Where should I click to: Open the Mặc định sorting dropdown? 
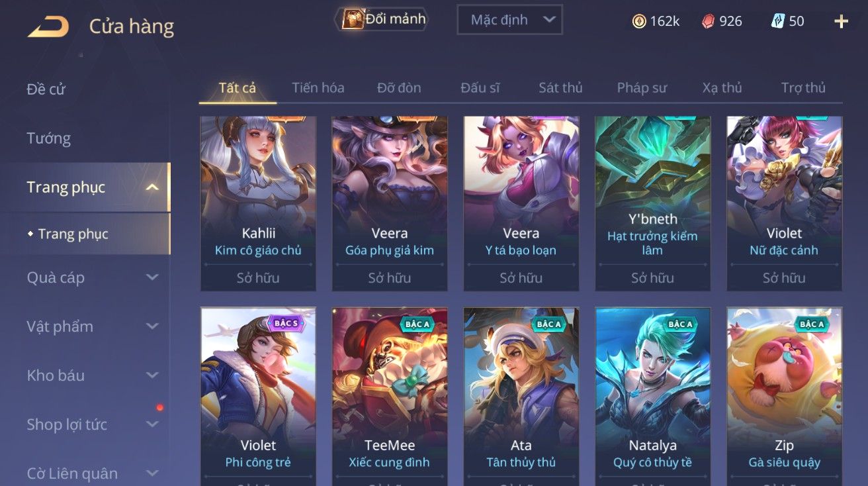pyautogui.click(x=509, y=20)
